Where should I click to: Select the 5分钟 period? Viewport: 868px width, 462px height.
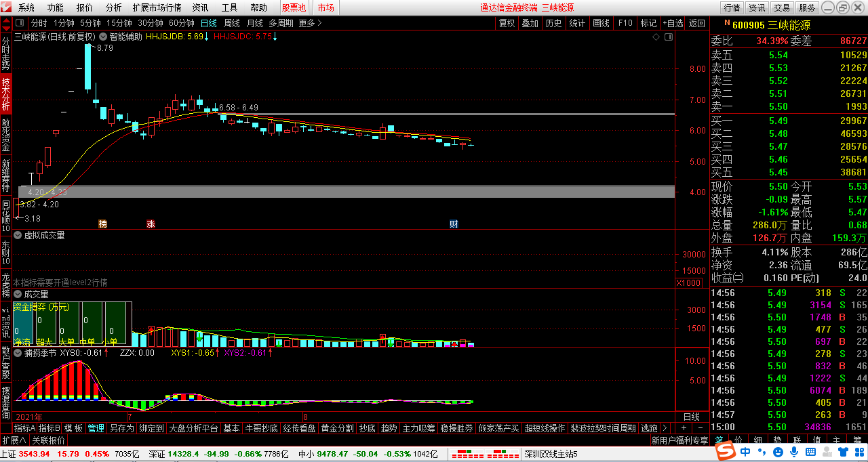[90, 23]
